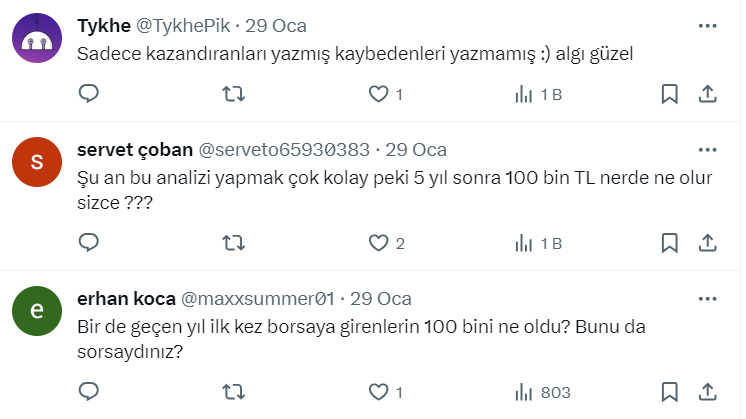Like servet çoban's tweet
The height and width of the screenshot is (419, 746).
pyautogui.click(x=379, y=242)
